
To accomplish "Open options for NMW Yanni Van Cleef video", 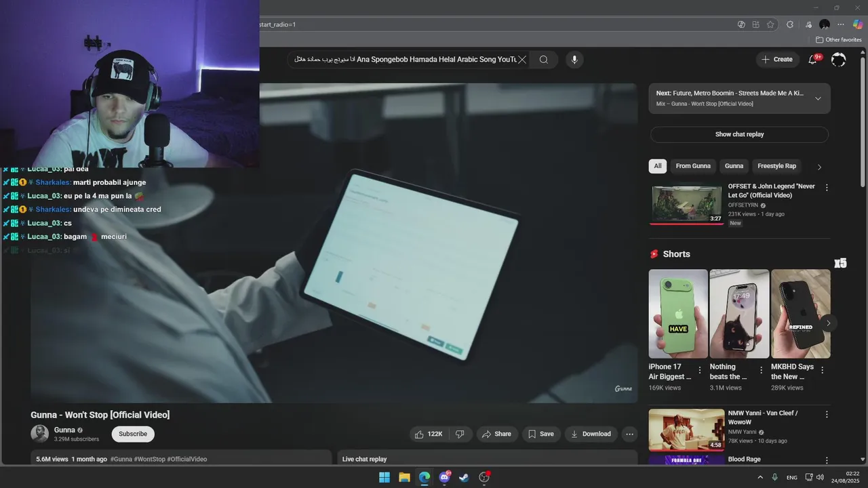I will click(x=826, y=414).
